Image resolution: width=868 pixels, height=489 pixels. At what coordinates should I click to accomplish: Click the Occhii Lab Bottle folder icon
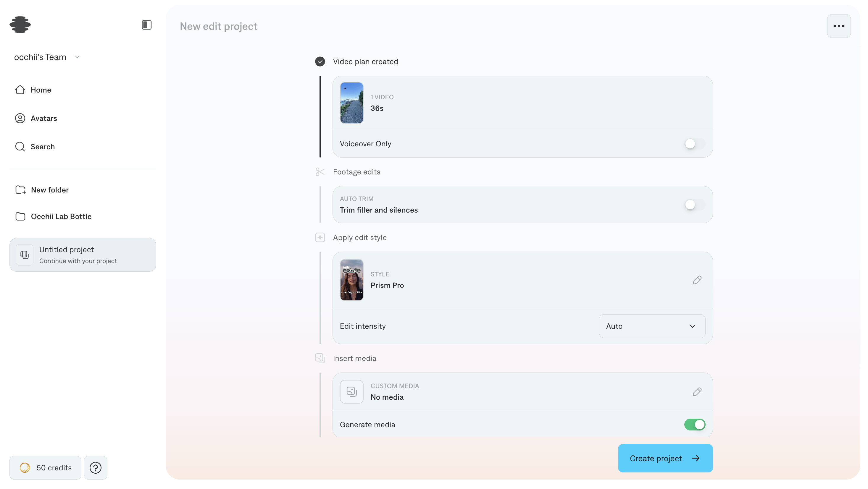pos(20,216)
